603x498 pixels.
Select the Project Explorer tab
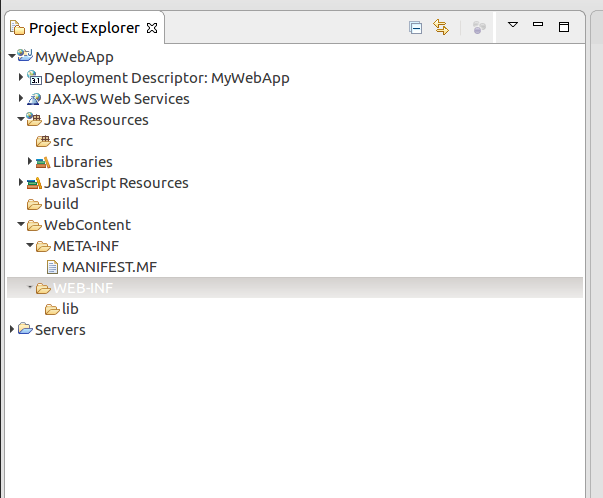click(x=85, y=28)
